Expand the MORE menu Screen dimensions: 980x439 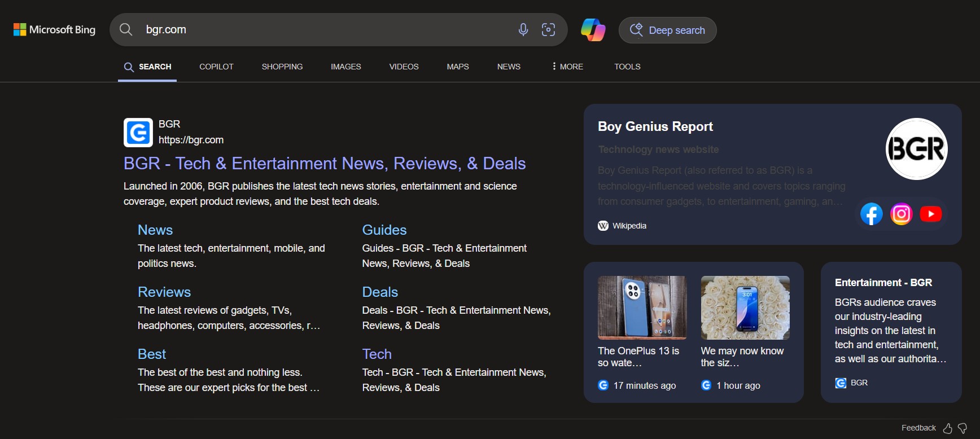[567, 67]
